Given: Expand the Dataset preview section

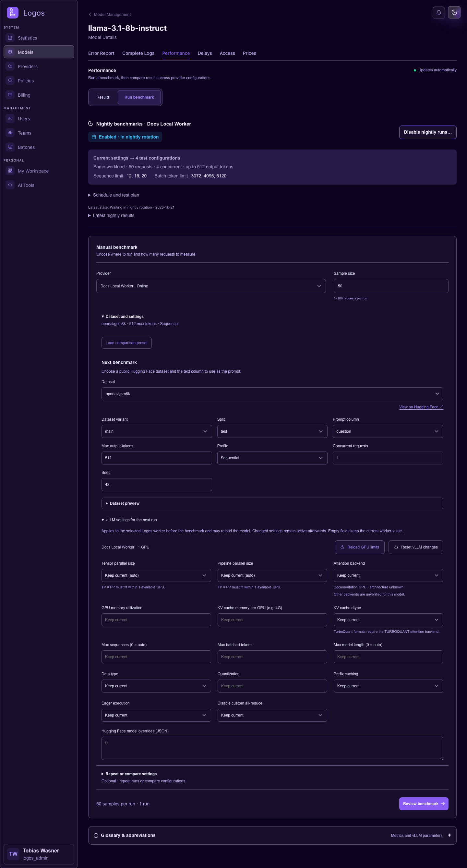Looking at the screenshot, I should 272,503.
